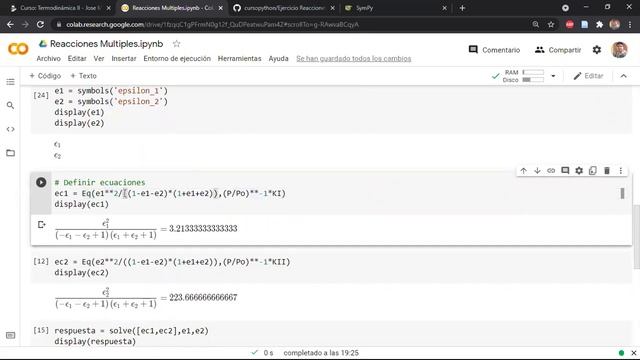Open the RAM and Disco resources dropdown
The height and width of the screenshot is (360, 640).
(x=553, y=76)
